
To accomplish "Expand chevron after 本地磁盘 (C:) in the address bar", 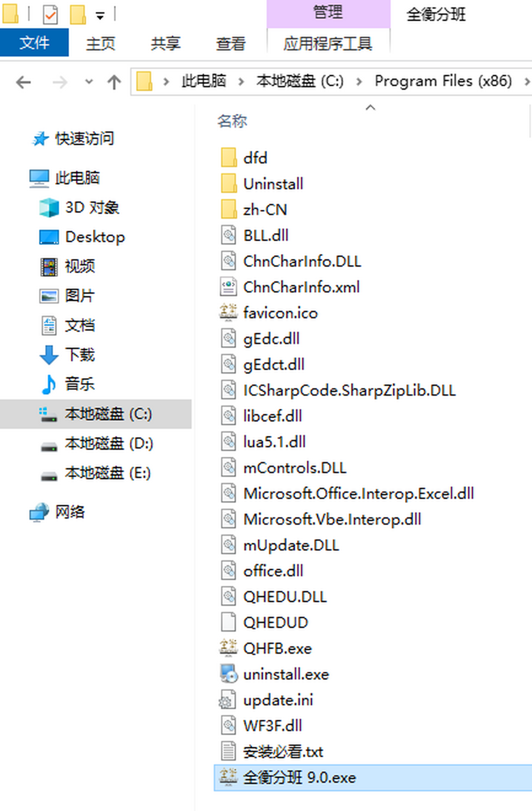I will (359, 82).
